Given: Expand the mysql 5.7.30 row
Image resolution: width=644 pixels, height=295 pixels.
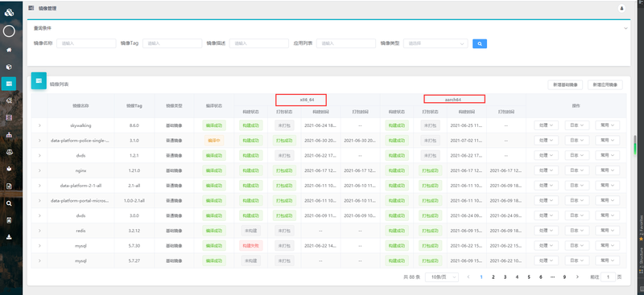Looking at the screenshot, I should point(39,245).
